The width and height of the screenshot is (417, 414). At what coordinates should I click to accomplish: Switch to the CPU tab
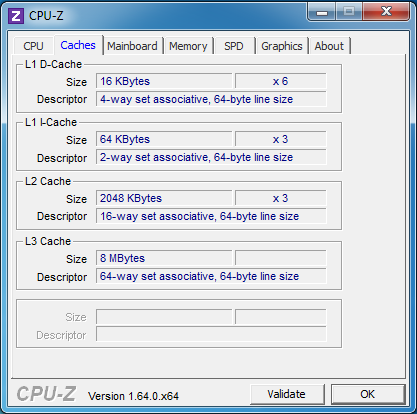pyautogui.click(x=33, y=46)
